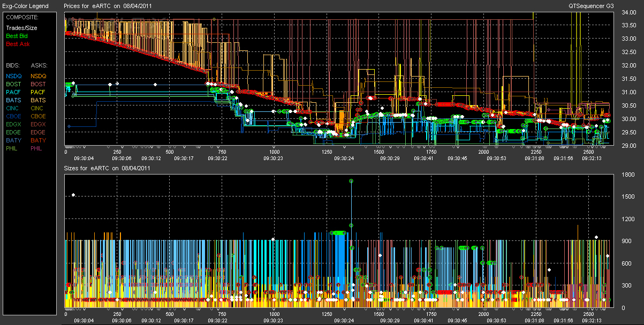Click the 29.50 price axis label
Screen dimensions: 644x325
point(628,133)
